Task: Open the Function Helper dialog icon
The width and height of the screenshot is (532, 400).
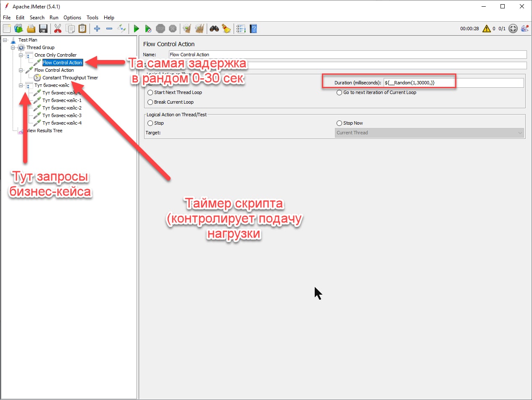Action: 241,29
